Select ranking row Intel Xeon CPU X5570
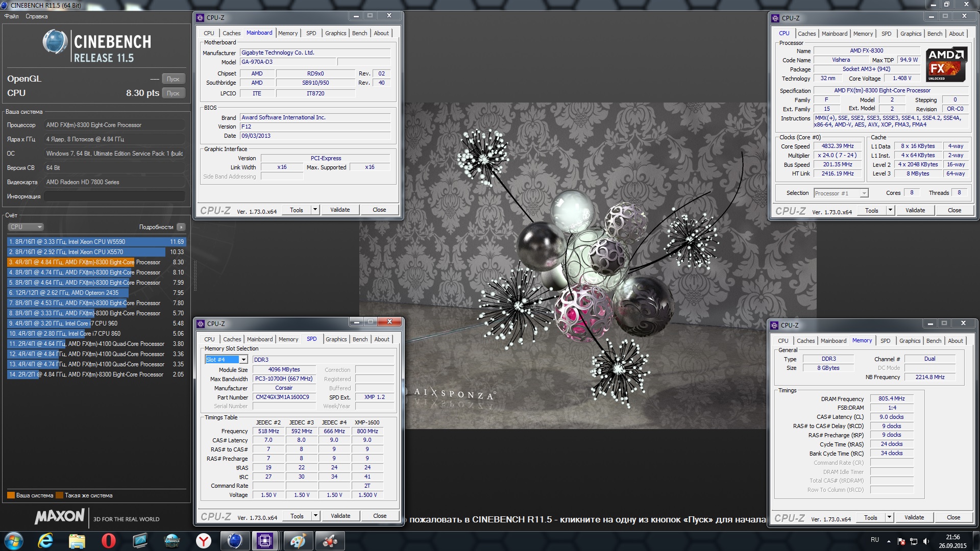This screenshot has height=551, width=980. pyautogui.click(x=96, y=252)
